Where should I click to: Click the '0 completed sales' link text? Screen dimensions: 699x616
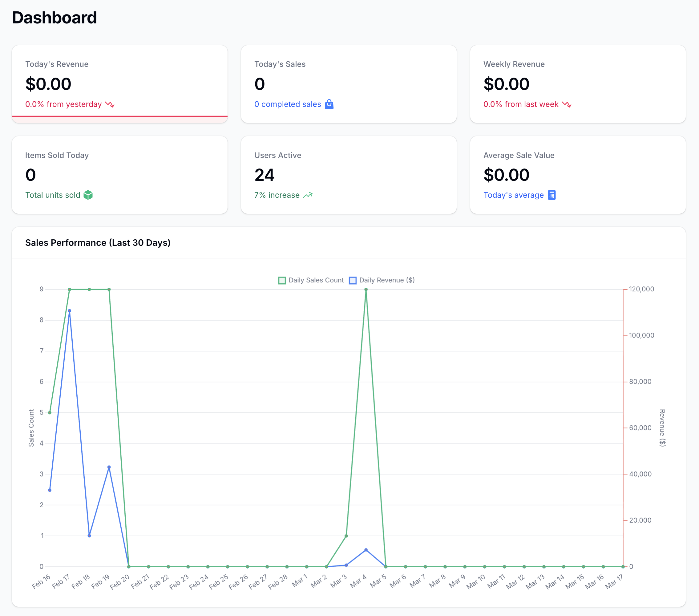tap(287, 104)
